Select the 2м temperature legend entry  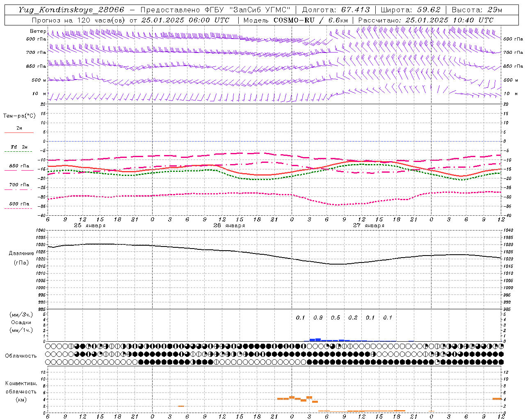click(x=19, y=128)
